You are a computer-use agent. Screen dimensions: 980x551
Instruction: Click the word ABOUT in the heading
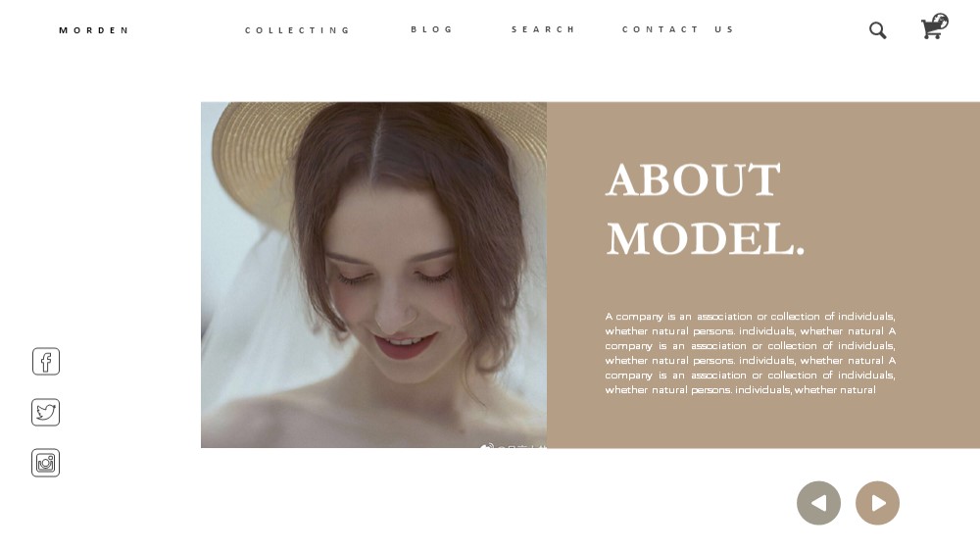[693, 179]
